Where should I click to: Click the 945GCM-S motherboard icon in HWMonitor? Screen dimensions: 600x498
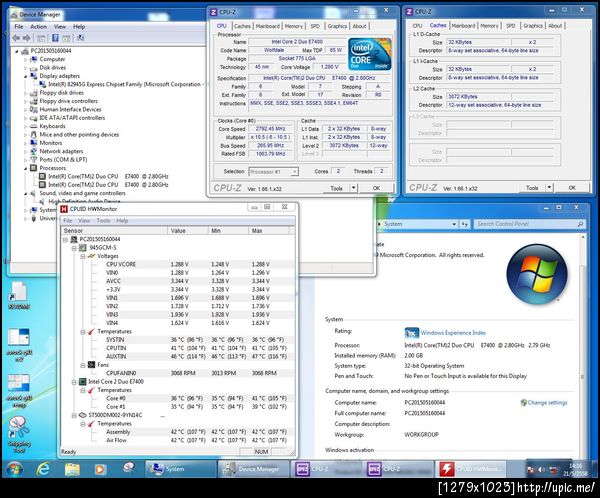[x=82, y=248]
